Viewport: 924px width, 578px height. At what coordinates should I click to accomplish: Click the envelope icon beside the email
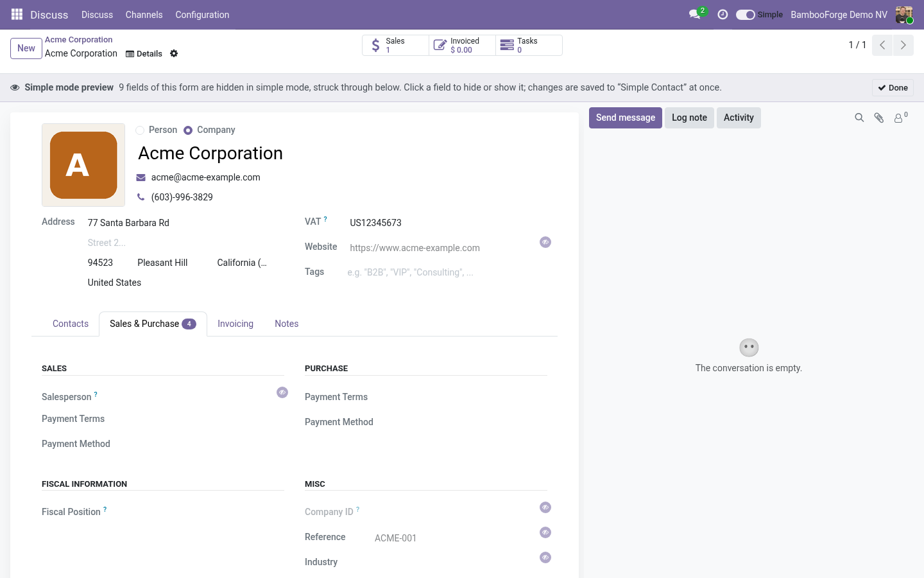tap(141, 177)
